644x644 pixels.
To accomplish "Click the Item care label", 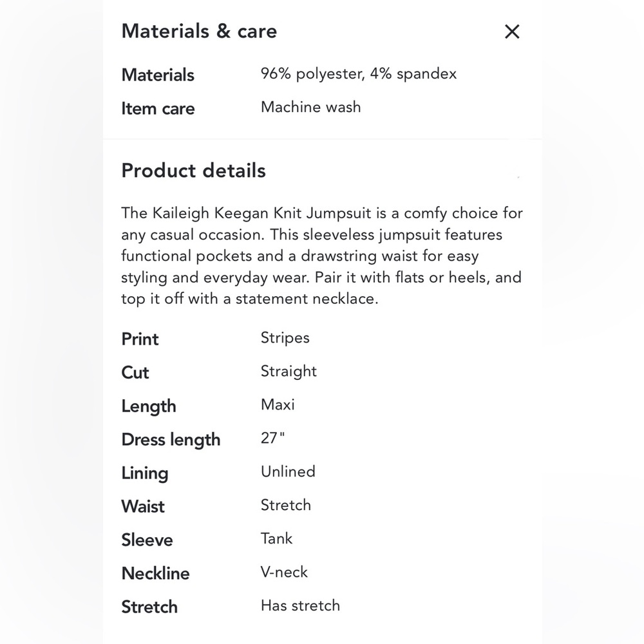I will click(x=158, y=108).
